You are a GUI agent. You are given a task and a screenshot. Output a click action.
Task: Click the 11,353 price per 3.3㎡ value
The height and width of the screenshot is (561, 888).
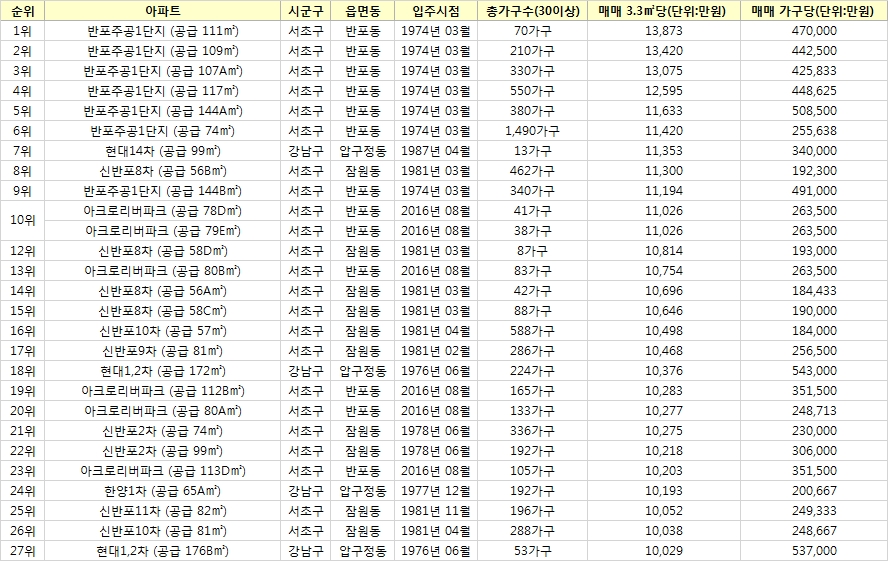click(x=664, y=151)
